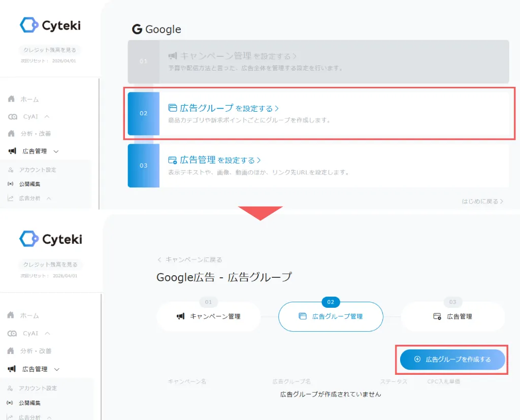Image resolution: width=520 pixels, height=420 pixels.
Task: Click the 広告管理 icon in the 03 card
Action: pos(173,160)
